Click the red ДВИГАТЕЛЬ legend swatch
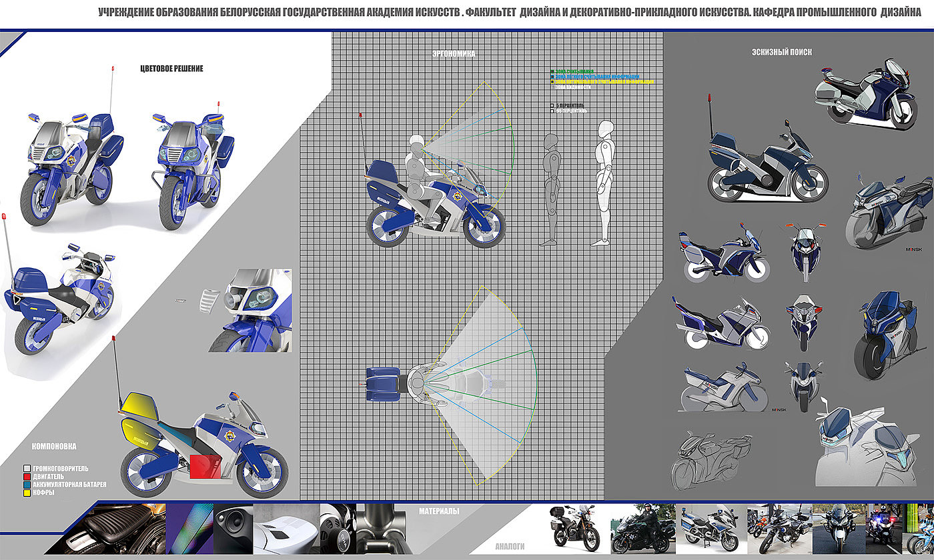The height and width of the screenshot is (560, 934). point(27,476)
